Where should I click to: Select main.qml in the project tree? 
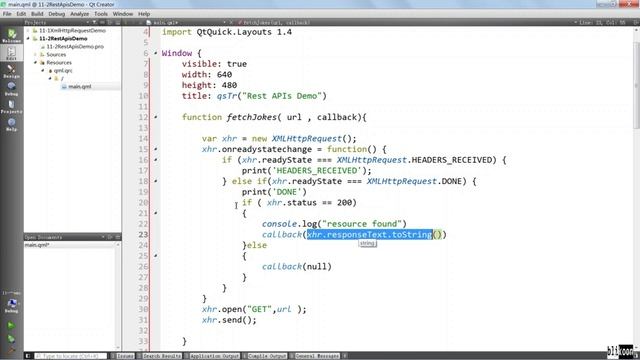(80, 87)
